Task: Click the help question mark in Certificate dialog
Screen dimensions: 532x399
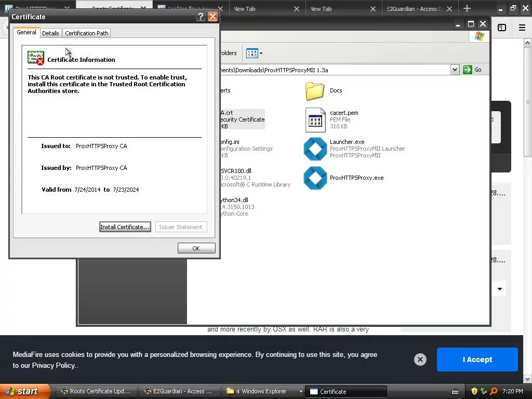Action: [201, 16]
